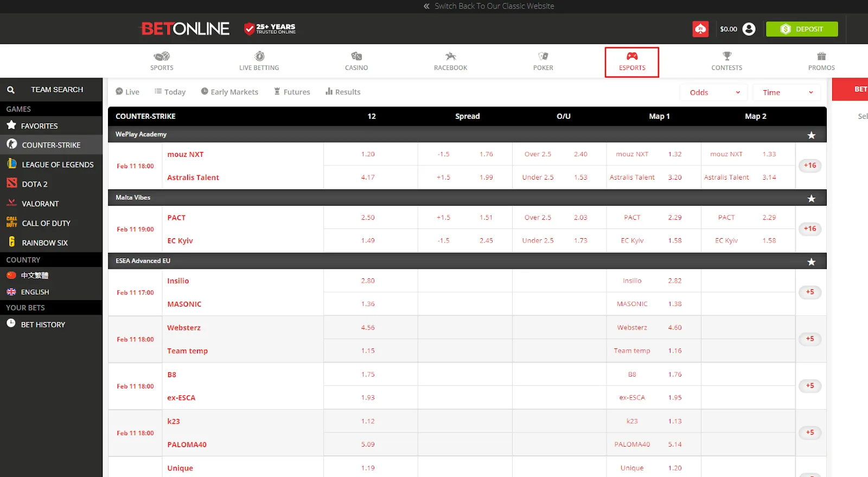Viewport: 868px width, 477px height.
Task: Open the Casino dice icon
Action: (x=356, y=56)
